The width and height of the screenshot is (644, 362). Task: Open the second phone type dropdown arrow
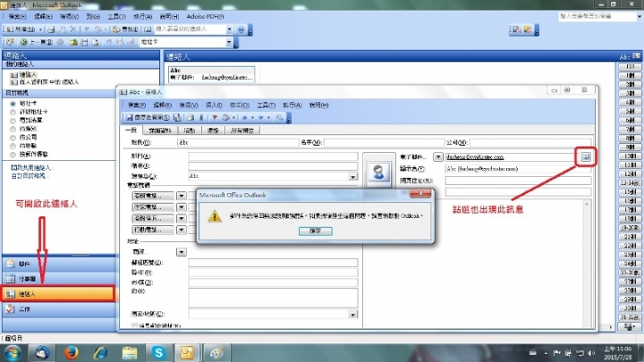(x=181, y=207)
